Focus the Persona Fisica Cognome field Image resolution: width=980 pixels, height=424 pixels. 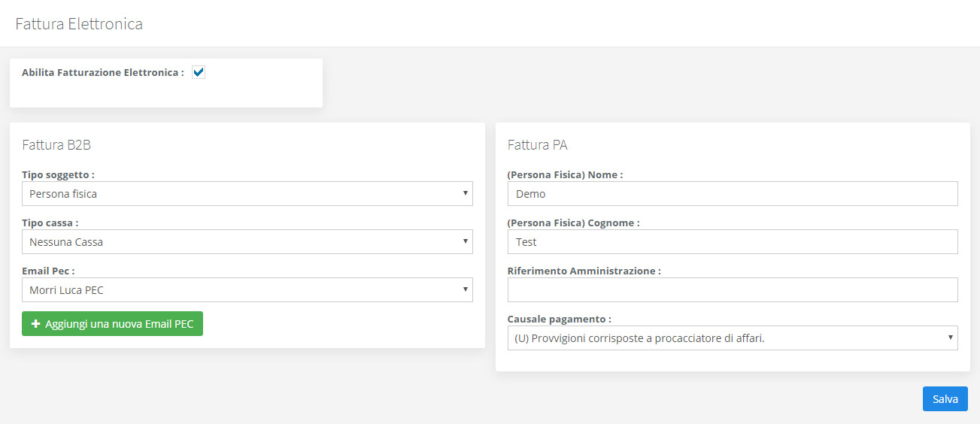(x=733, y=242)
